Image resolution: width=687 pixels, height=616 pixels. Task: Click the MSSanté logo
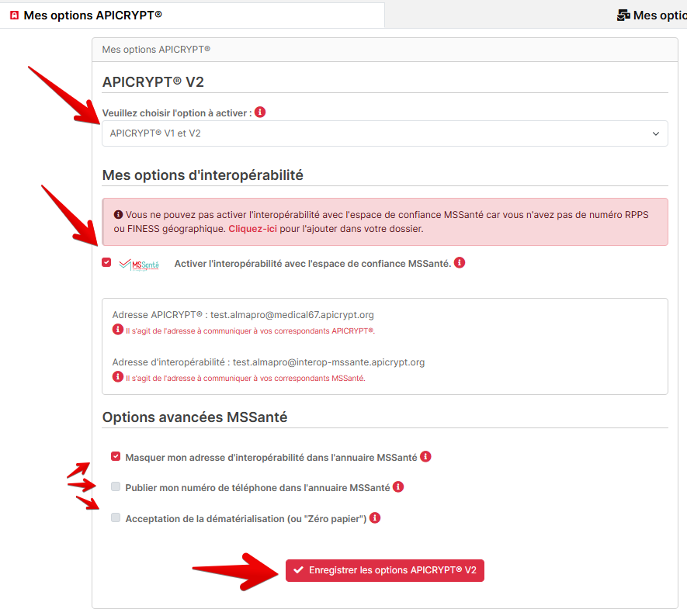coord(139,265)
